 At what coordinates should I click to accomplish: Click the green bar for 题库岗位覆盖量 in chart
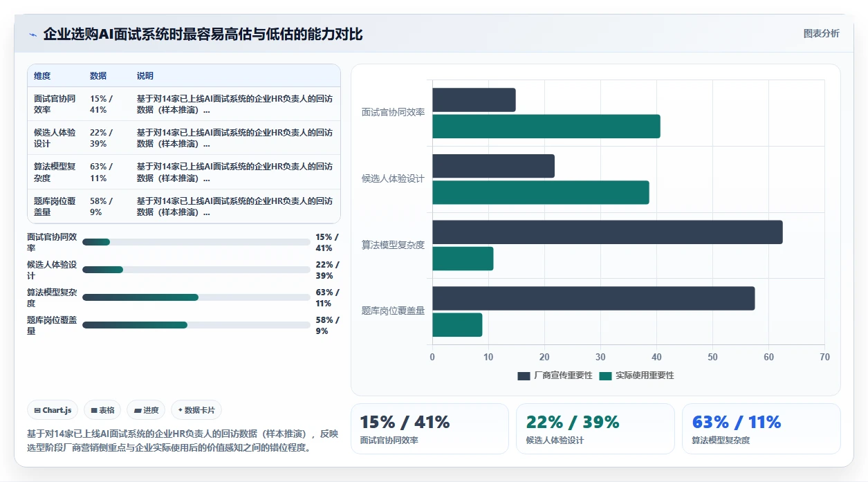click(x=457, y=325)
